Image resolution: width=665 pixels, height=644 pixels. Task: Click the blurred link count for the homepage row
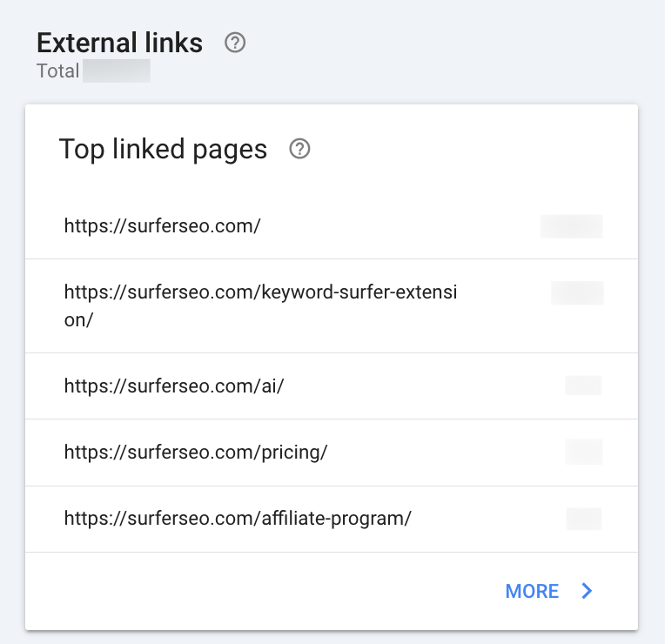[572, 226]
